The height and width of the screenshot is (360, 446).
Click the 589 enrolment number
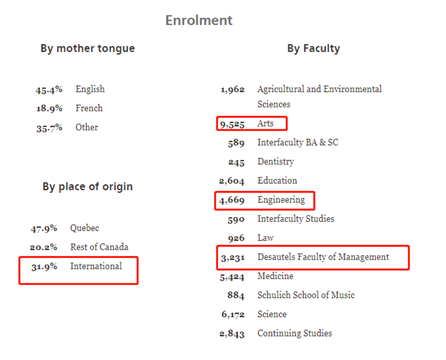click(236, 143)
